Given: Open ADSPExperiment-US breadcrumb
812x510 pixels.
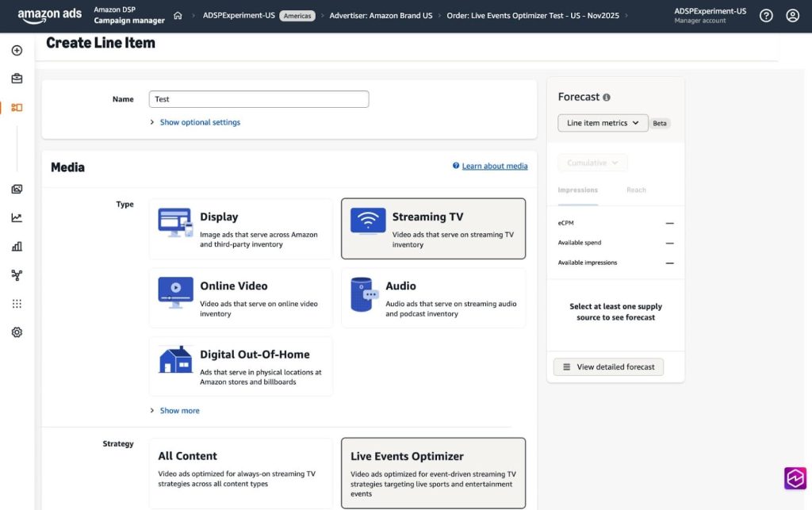Looking at the screenshot, I should pyautogui.click(x=239, y=16).
